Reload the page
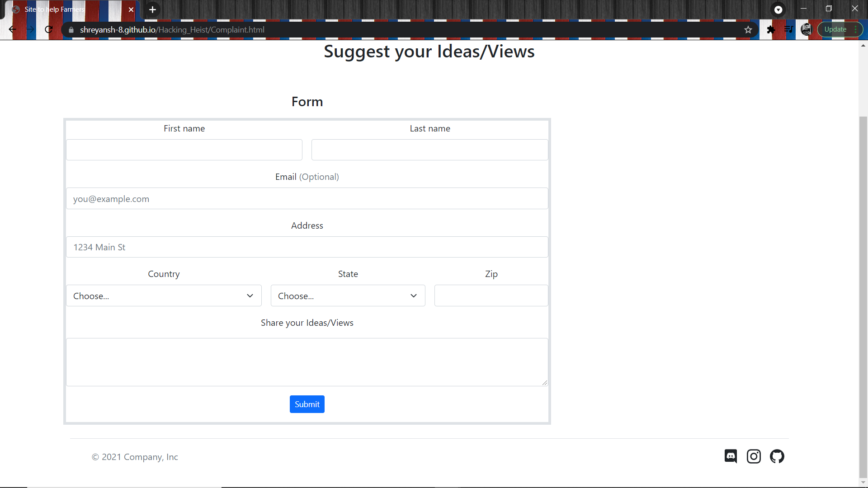The image size is (868, 488). tap(49, 30)
